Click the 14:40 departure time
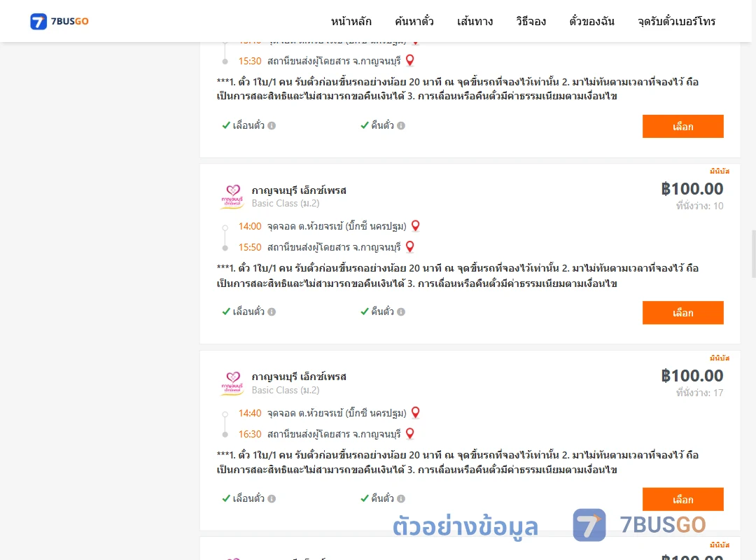Screen dimensions: 756x560 pos(250,413)
